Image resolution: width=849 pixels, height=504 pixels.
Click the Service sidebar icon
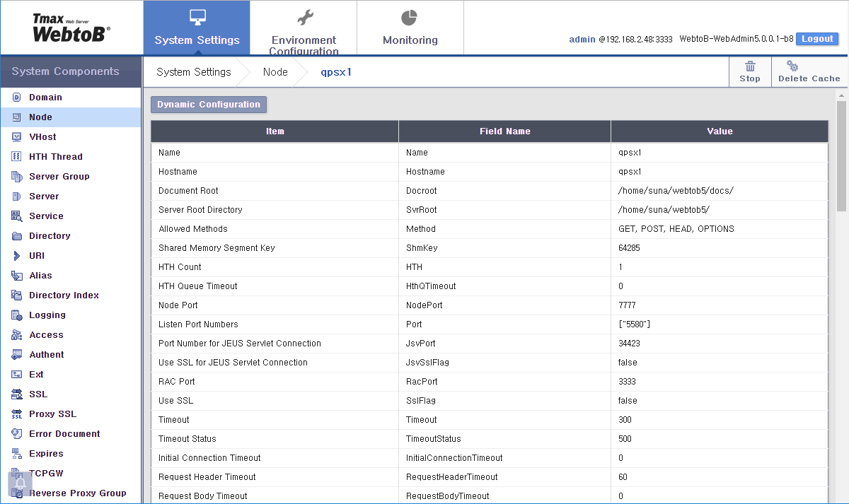point(17,216)
